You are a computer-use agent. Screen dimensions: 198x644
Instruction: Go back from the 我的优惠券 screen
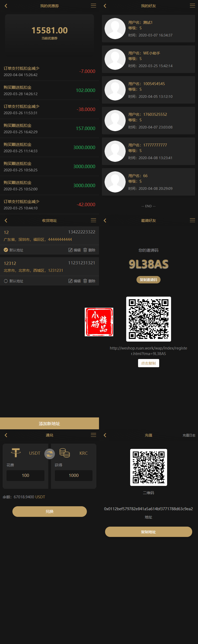[6, 6]
